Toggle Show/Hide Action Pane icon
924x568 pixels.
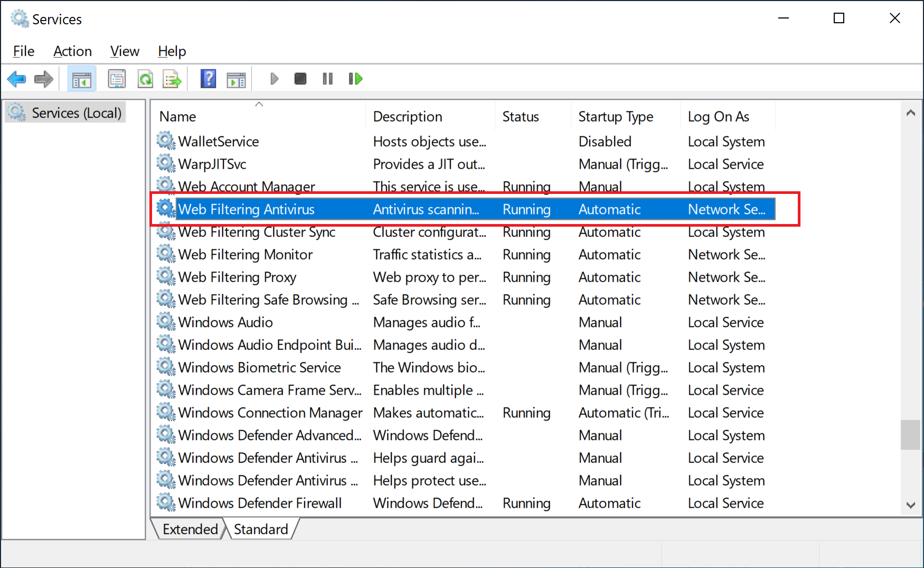point(236,79)
